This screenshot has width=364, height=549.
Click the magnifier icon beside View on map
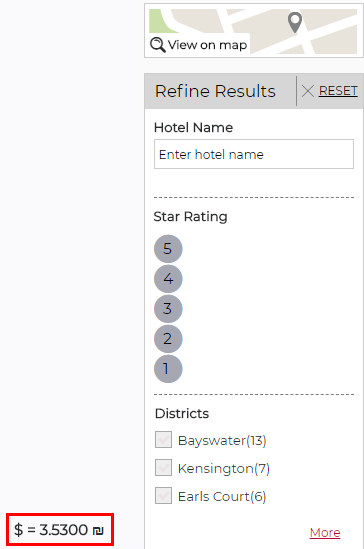tap(158, 45)
